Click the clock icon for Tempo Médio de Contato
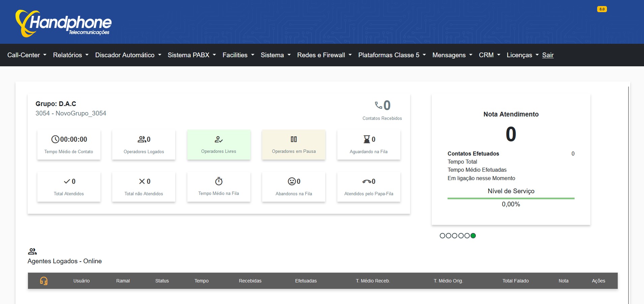 [x=55, y=139]
